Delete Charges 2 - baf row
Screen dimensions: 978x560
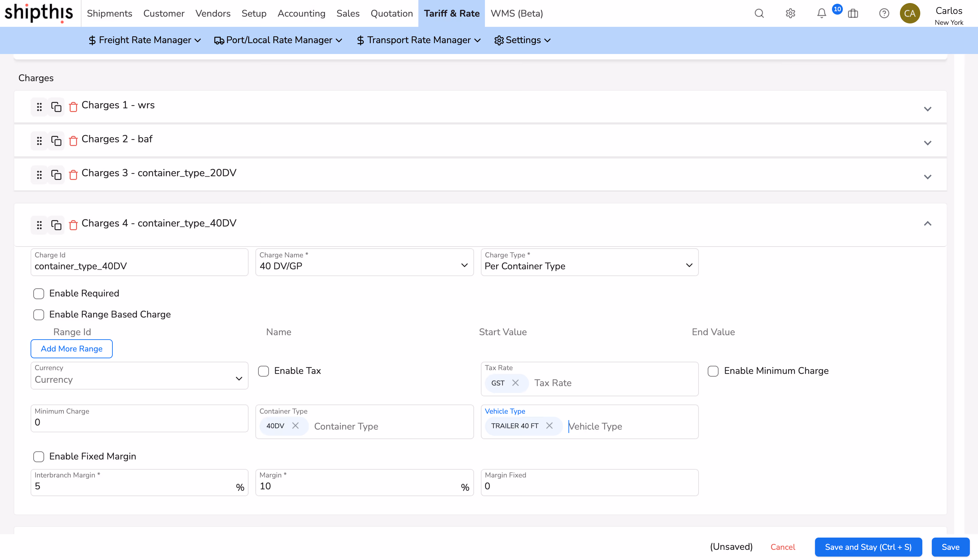click(73, 141)
